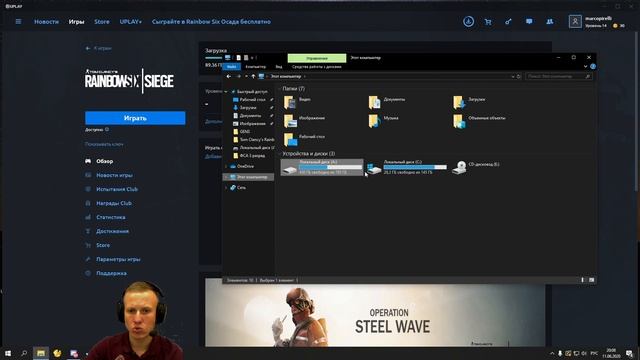
Task: Click the Operation Steel Wave banner
Action: tap(375, 313)
